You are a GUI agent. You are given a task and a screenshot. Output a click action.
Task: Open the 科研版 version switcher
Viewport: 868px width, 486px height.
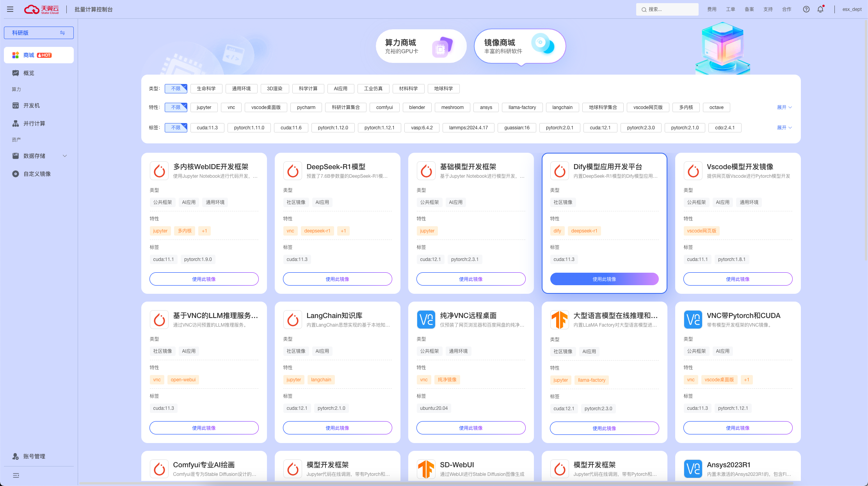pyautogui.click(x=39, y=33)
